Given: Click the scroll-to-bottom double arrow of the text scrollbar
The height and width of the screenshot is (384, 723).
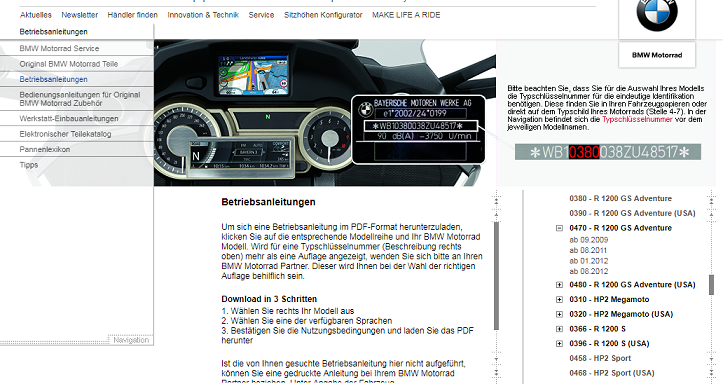Looking at the screenshot, I should (x=496, y=372).
